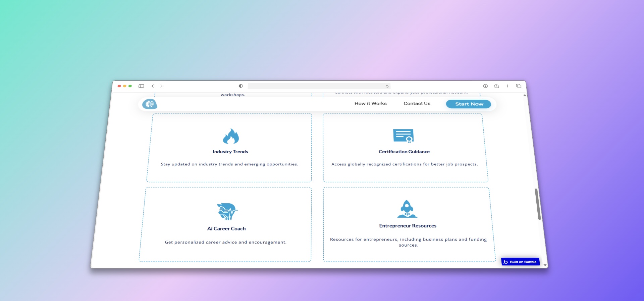The image size is (644, 301).
Task: Click the Built on Bubble badge
Action: [x=520, y=262]
